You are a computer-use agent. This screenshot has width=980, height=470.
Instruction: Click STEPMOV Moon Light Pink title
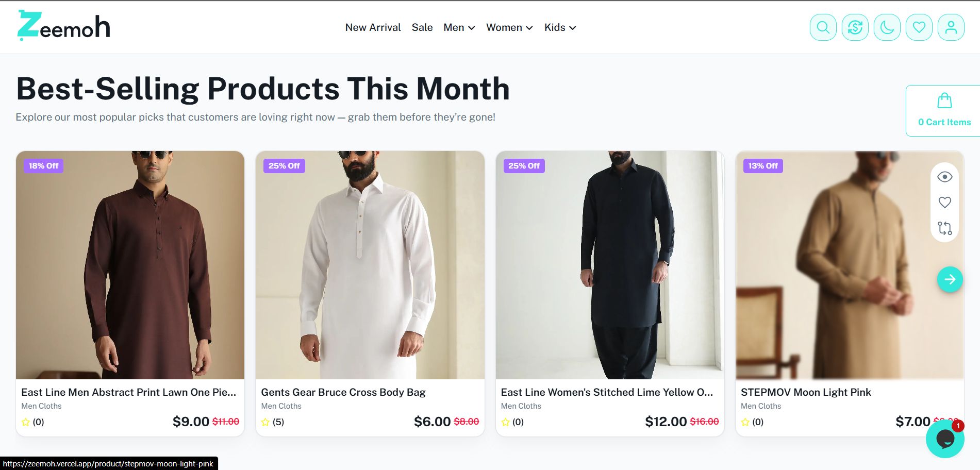pyautogui.click(x=805, y=392)
